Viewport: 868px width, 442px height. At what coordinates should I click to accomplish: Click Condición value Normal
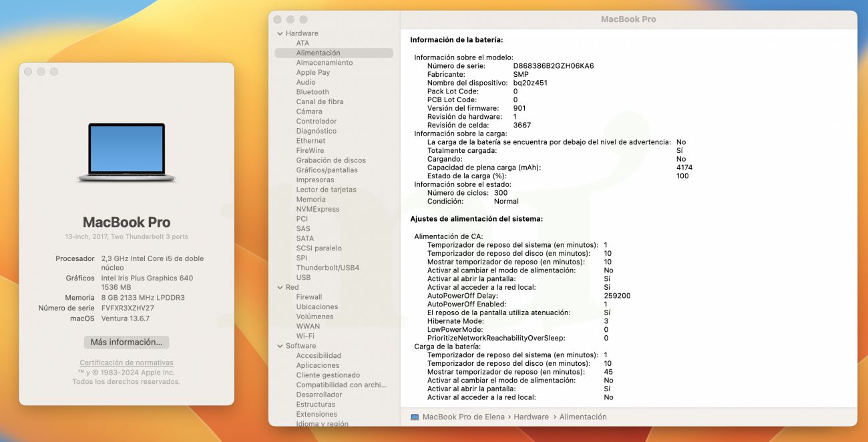coord(506,201)
